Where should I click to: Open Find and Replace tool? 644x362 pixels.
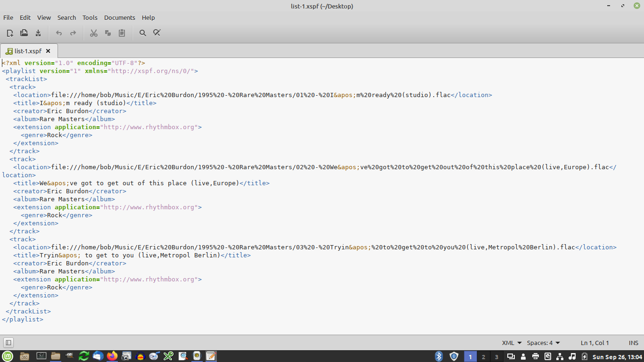[157, 33]
